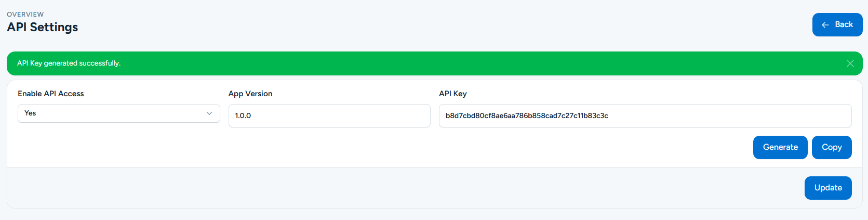This screenshot has height=220, width=868.
Task: Click the selected 'Yes' value
Action: (x=31, y=113)
